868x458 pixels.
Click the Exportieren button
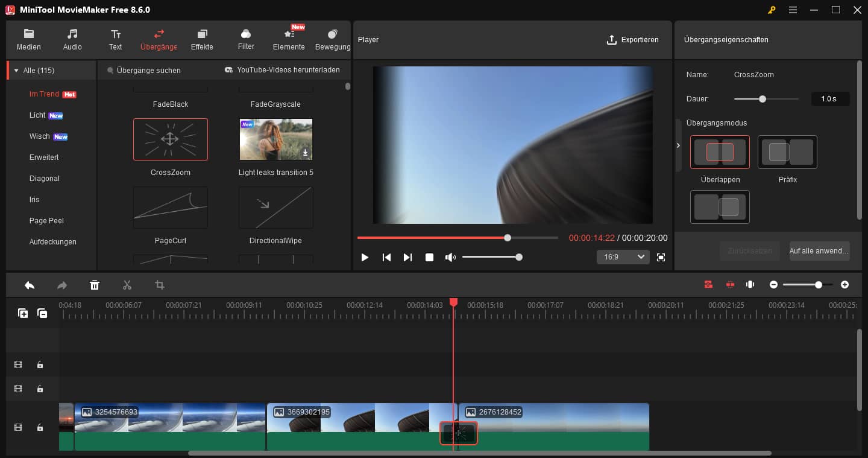[632, 40]
